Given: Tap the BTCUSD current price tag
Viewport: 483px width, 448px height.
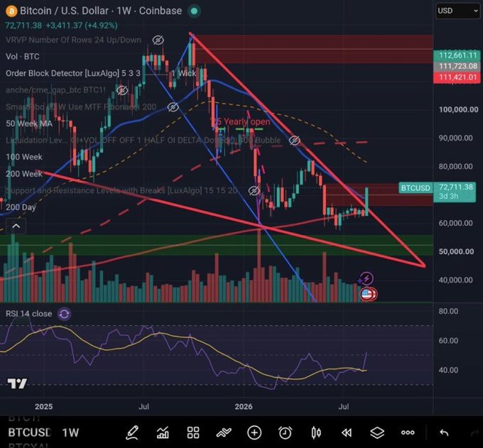Looking at the screenshot, I should (x=416, y=187).
